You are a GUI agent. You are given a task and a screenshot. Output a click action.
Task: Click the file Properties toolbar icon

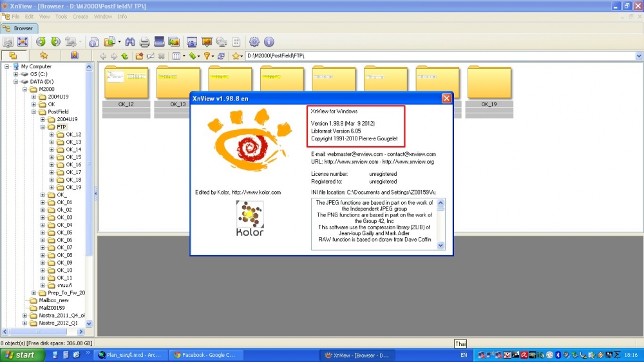[93, 41]
